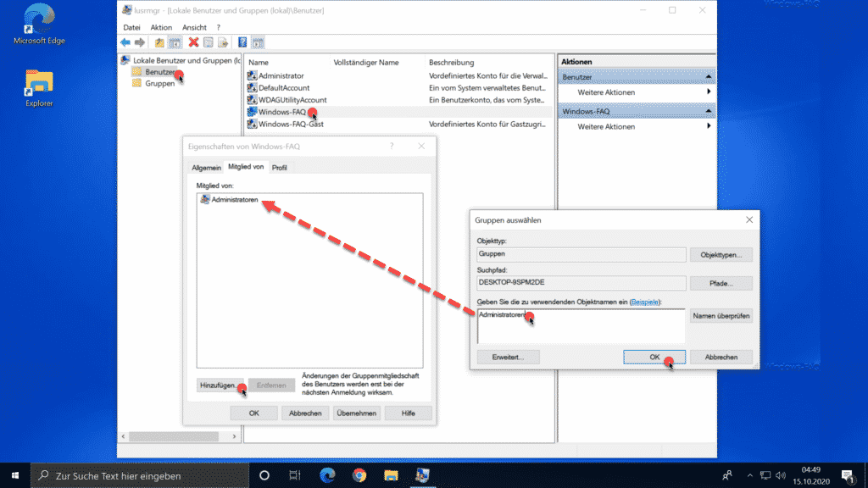Open the Datei menu

coord(131,27)
